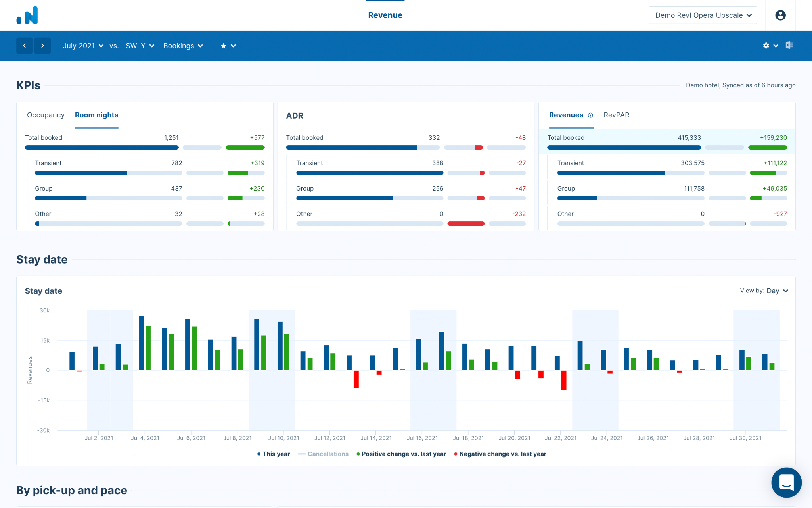Expand the SWLY comparison dropdown
The width and height of the screenshot is (812, 508).
tap(140, 46)
